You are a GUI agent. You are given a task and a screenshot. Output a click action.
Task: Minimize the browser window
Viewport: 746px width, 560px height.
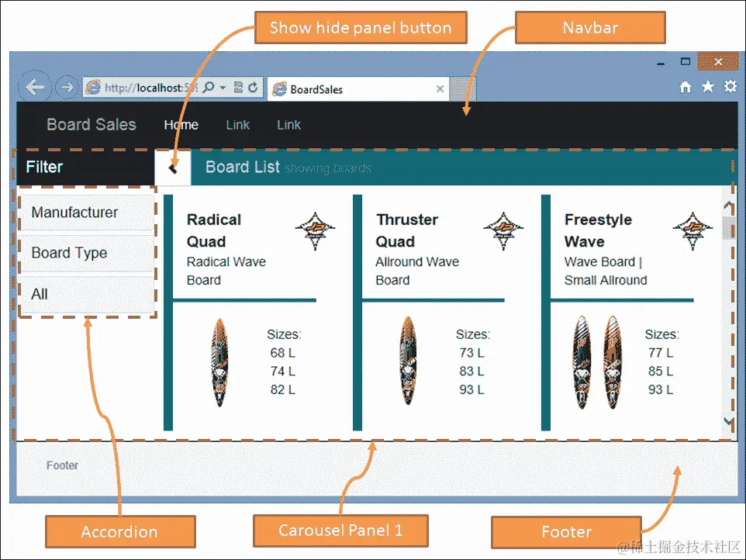(661, 63)
